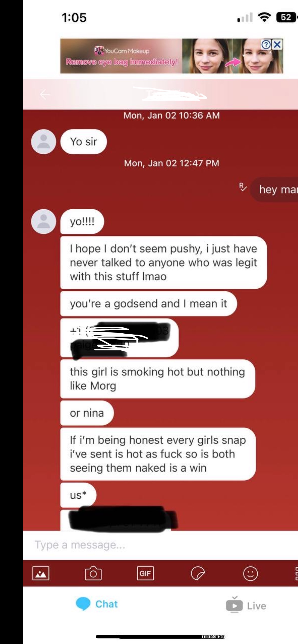Tap the back arrow in chat header

tap(45, 94)
